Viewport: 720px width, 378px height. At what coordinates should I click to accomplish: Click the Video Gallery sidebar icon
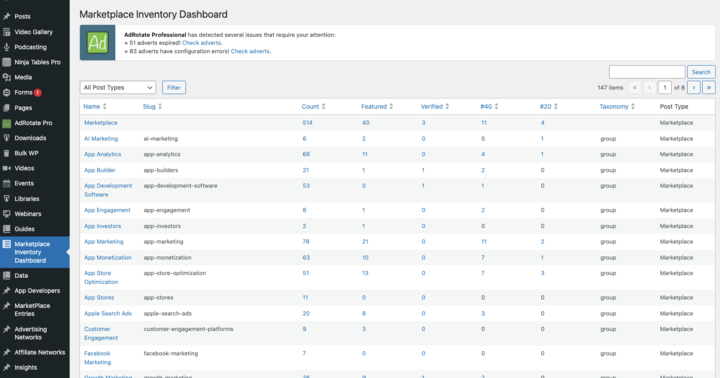6,32
